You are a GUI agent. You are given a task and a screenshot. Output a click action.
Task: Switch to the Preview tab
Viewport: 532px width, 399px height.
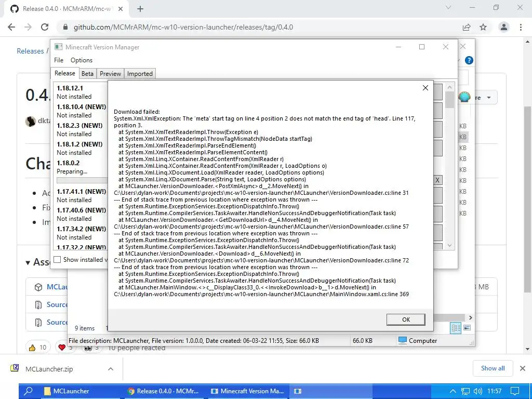point(110,74)
